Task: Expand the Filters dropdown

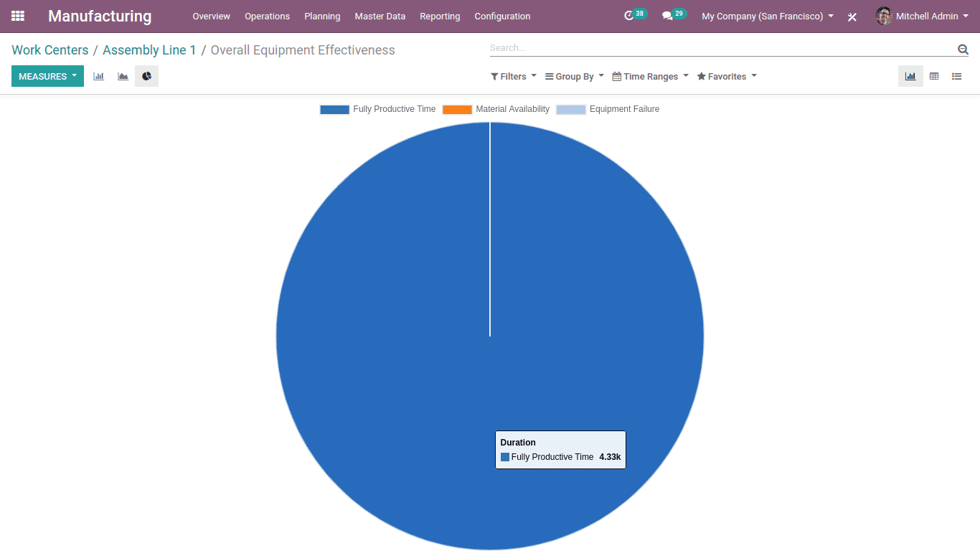Action: point(514,76)
